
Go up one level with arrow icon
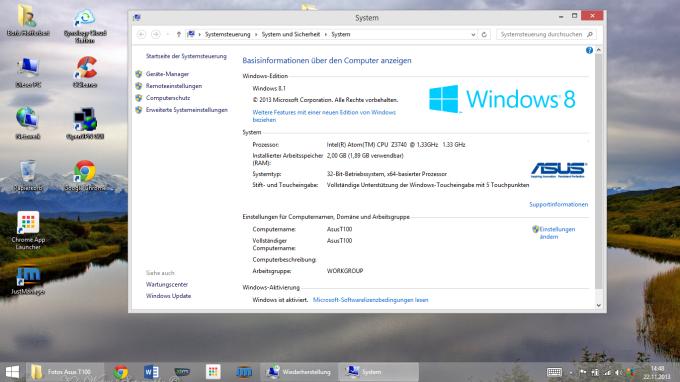178,34
